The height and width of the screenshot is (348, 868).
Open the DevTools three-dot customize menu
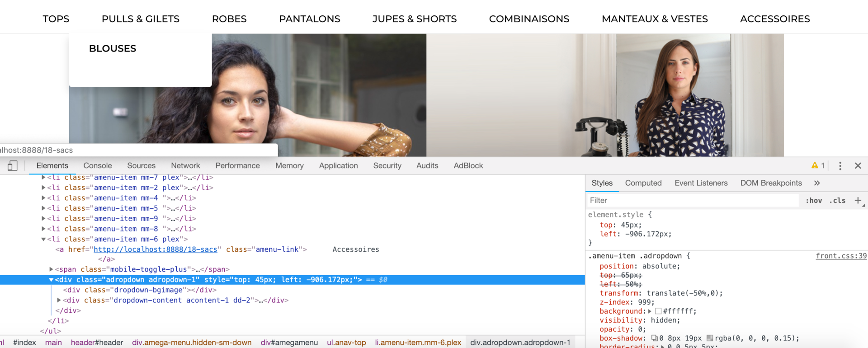click(840, 166)
